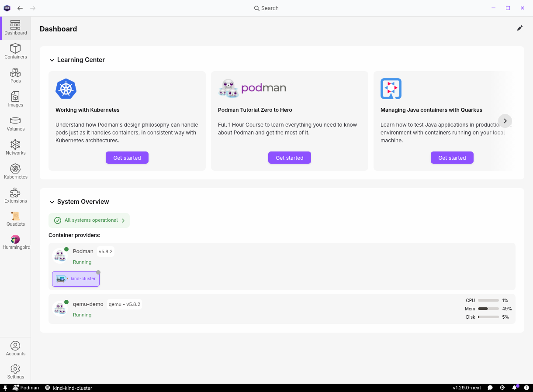The image size is (533, 392).
Task: Click the kind-cluster provider badge
Action: pyautogui.click(x=76, y=279)
